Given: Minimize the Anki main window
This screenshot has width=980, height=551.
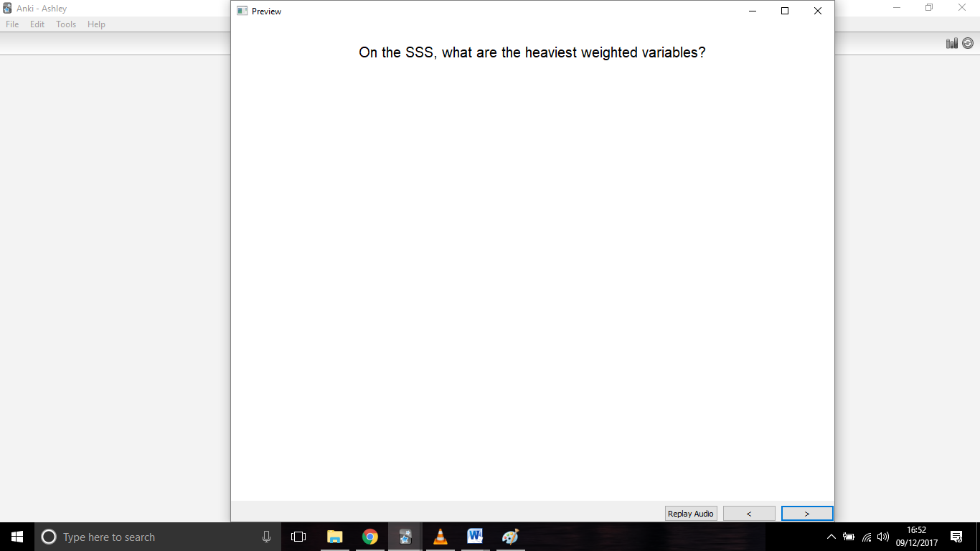Looking at the screenshot, I should (897, 8).
